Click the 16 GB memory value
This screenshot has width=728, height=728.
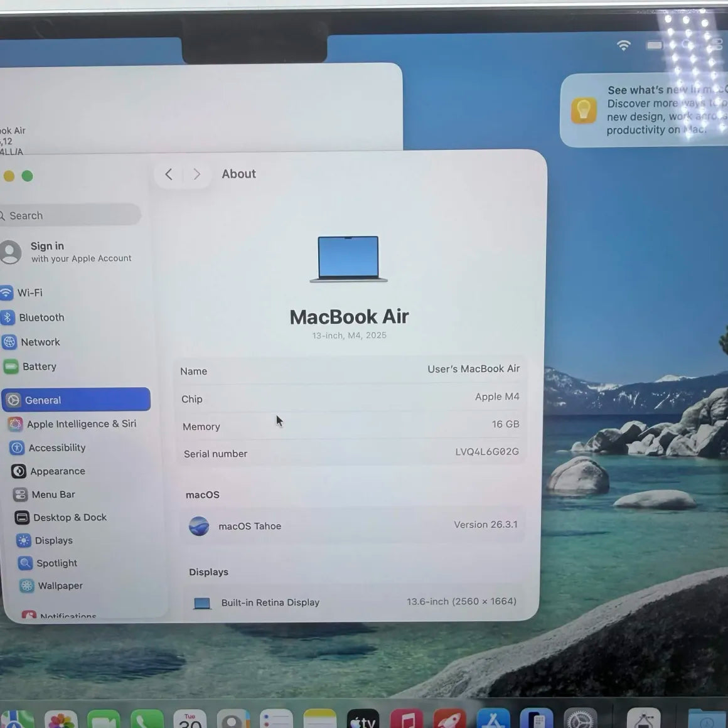[x=505, y=424]
